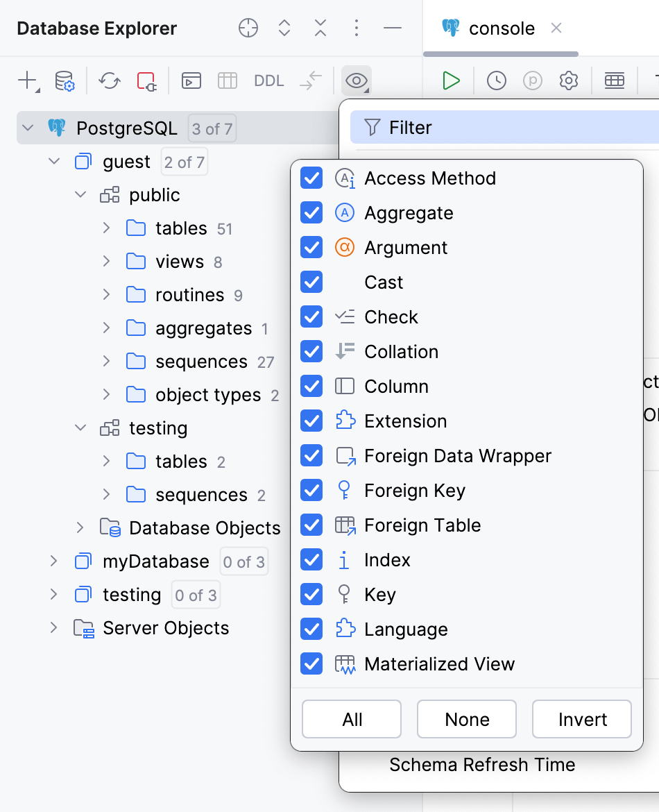Screen dimensions: 659x812
Task: Open query execution history clock icon
Action: [496, 81]
